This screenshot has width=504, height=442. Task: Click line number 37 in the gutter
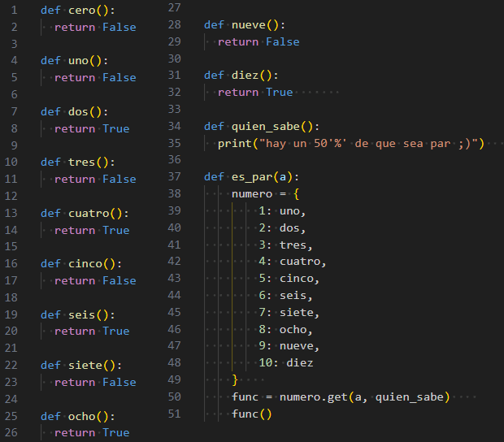[x=174, y=177]
